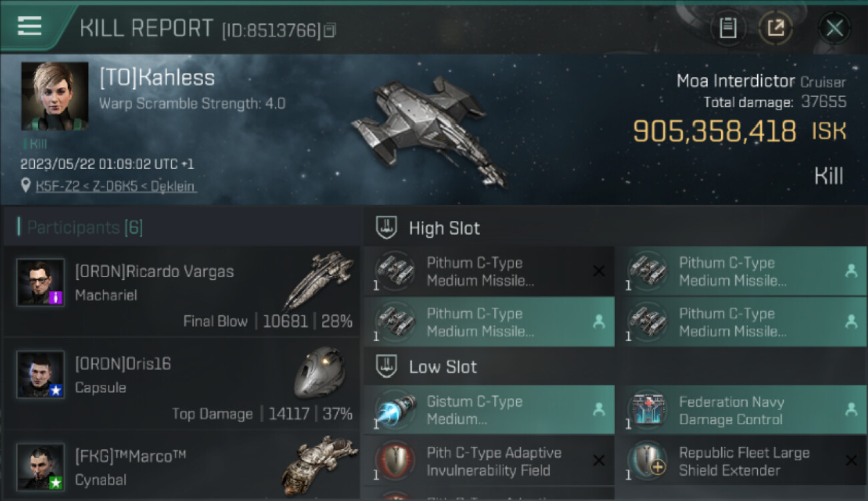868x501 pixels.
Task: Click the location pin icon
Action: point(26,186)
